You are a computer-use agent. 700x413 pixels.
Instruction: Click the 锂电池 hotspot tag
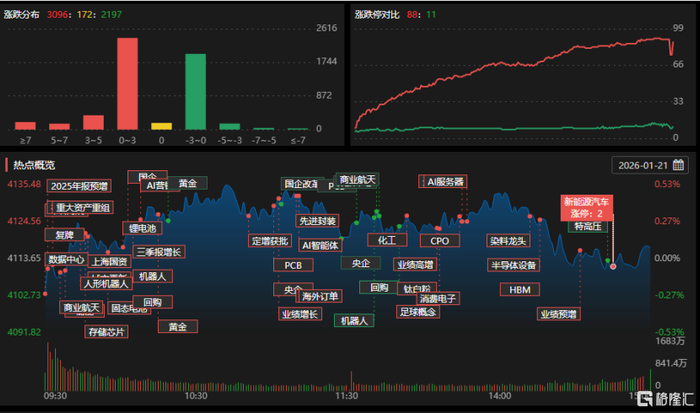(x=142, y=229)
